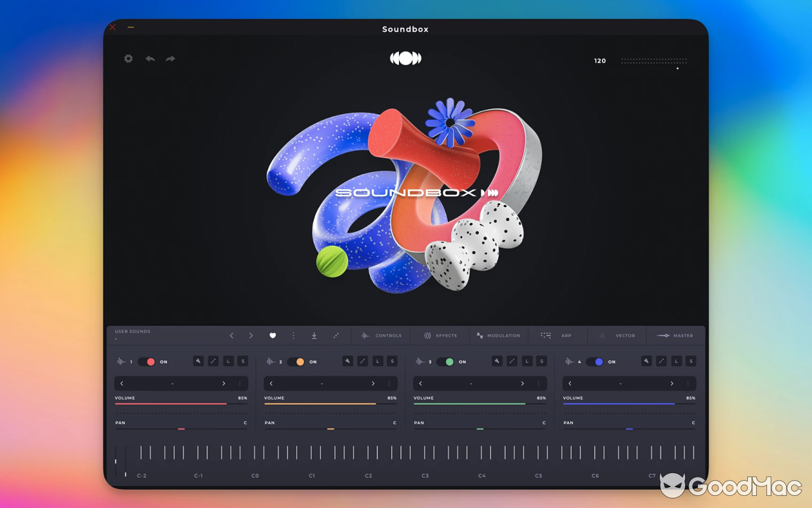Screen dimensions: 812x508
Task: Click the redo arrow in the top toolbar
Action: click(170, 58)
